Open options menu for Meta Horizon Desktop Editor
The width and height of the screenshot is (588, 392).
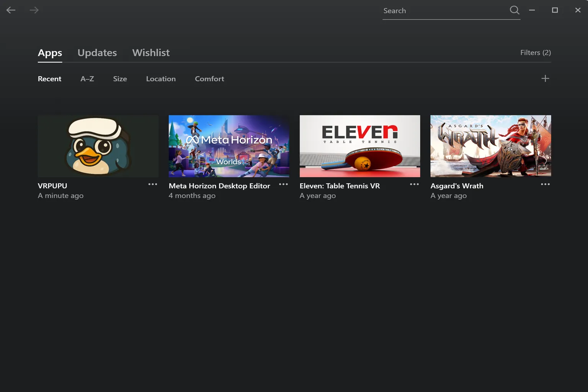283,185
